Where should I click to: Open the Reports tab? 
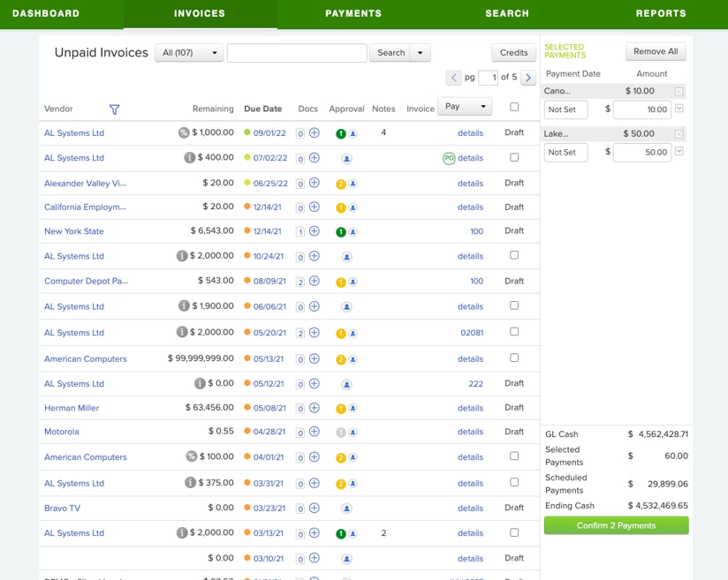(661, 14)
